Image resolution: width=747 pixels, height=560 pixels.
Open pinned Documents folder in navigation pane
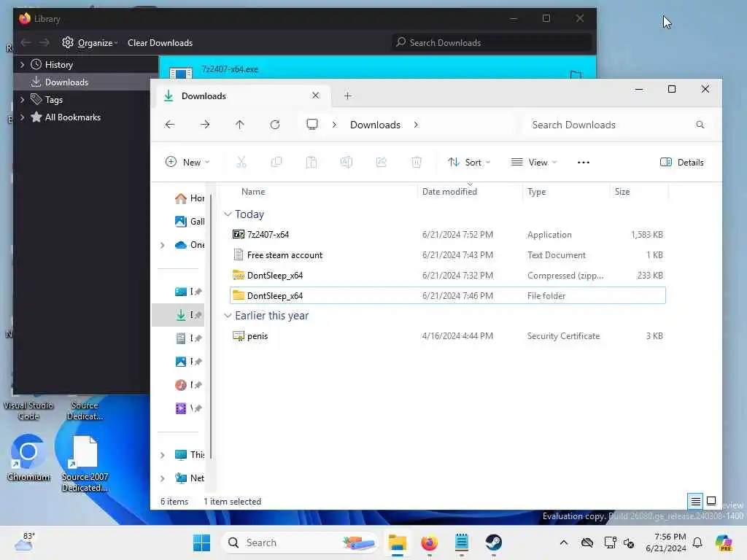[x=188, y=338]
